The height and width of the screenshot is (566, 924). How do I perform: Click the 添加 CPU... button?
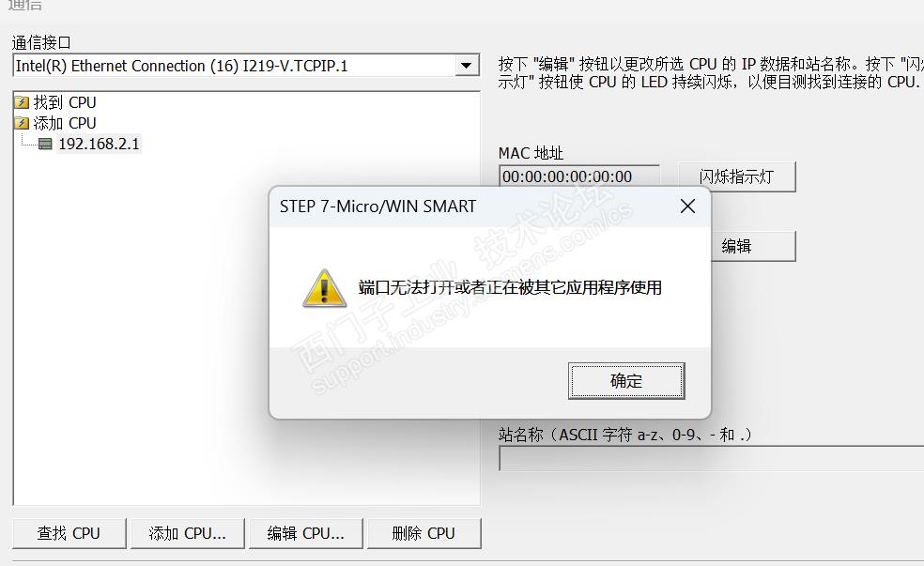click(188, 533)
